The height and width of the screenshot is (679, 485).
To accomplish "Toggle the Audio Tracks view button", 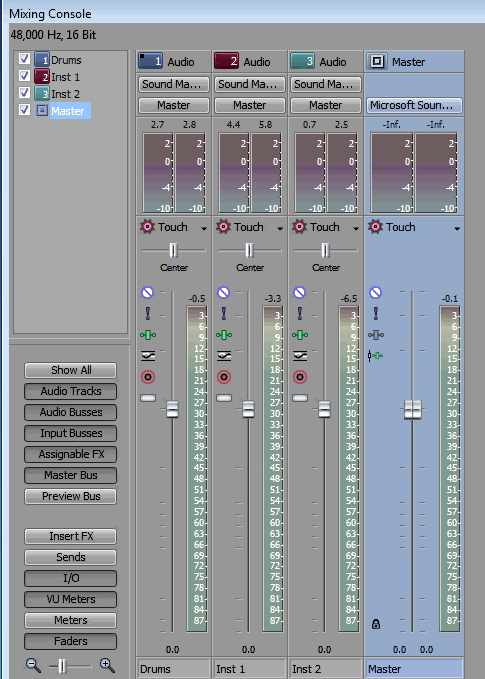I will coord(71,391).
